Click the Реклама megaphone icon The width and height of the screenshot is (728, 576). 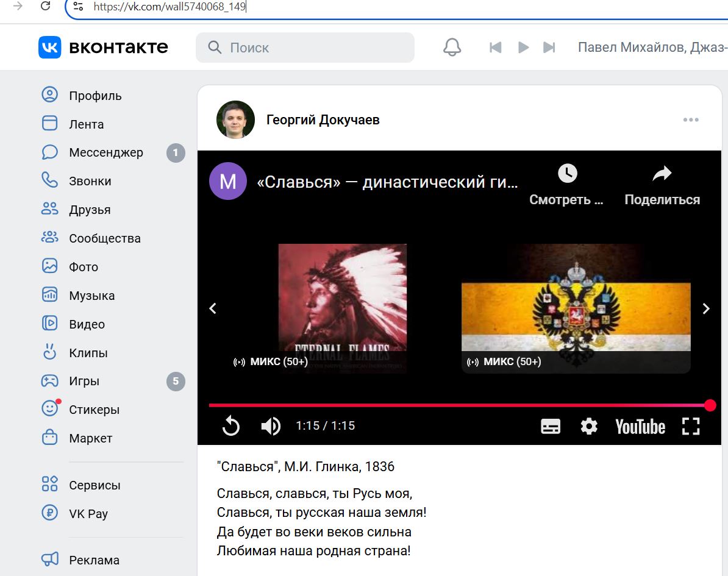[49, 559]
